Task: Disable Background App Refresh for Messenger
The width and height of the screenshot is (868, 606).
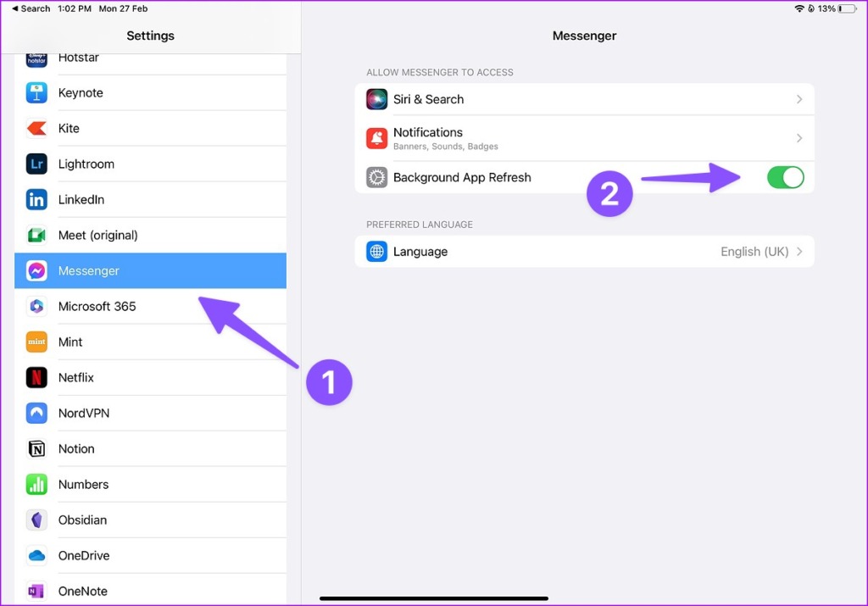Action: (x=785, y=177)
